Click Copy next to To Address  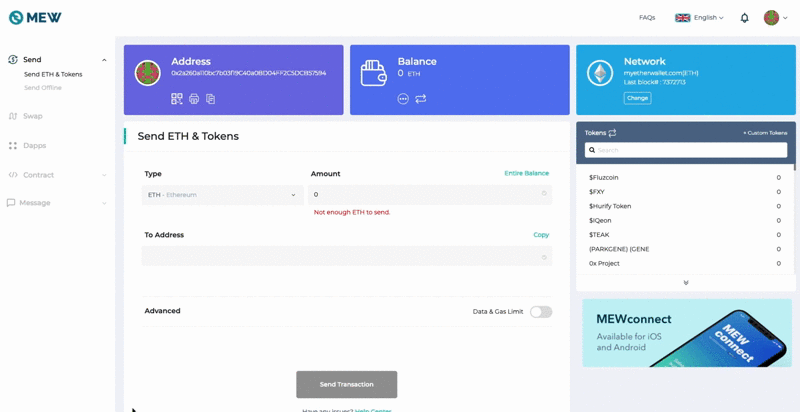pos(541,235)
